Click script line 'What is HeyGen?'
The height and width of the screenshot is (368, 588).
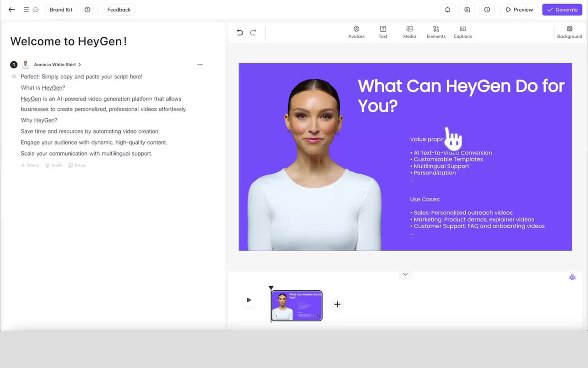[x=43, y=88]
